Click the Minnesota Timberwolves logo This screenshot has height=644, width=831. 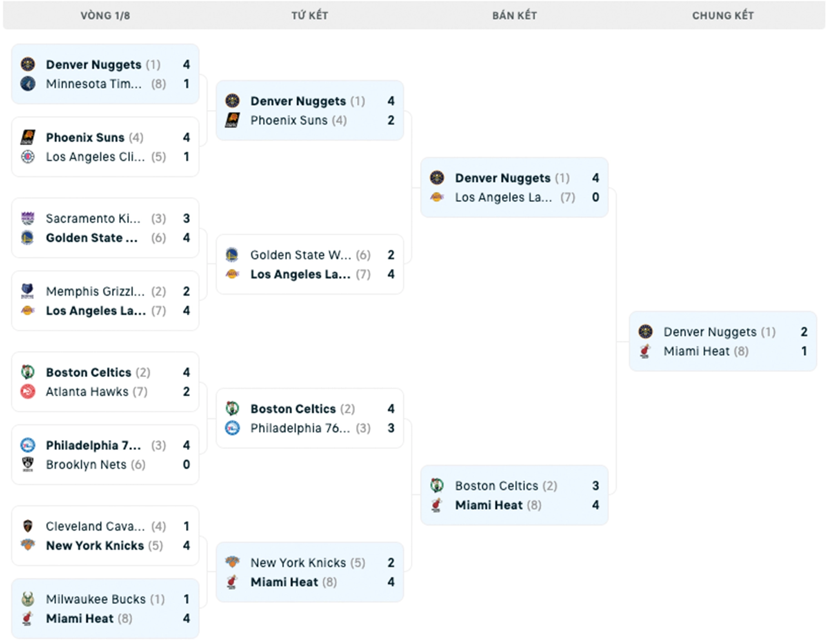tap(28, 84)
